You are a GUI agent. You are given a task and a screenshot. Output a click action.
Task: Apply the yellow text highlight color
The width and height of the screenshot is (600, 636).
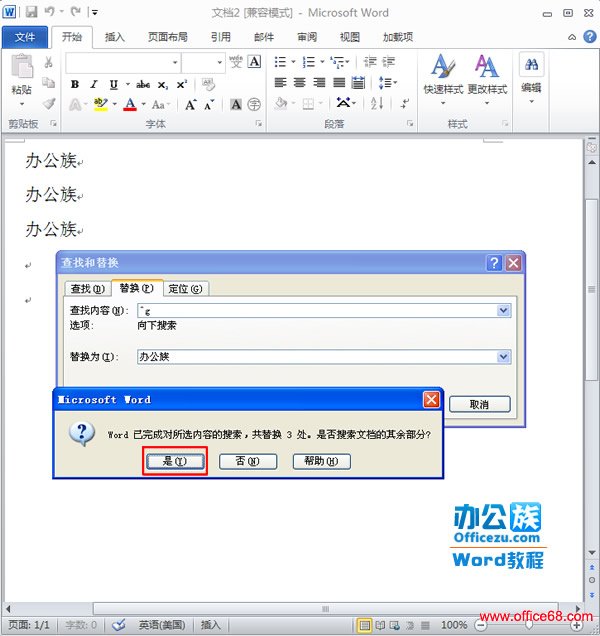coord(100,105)
